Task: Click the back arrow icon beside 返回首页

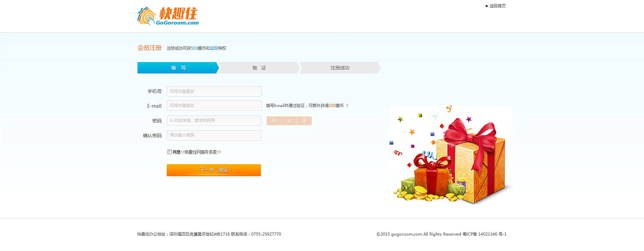Action: [487, 6]
